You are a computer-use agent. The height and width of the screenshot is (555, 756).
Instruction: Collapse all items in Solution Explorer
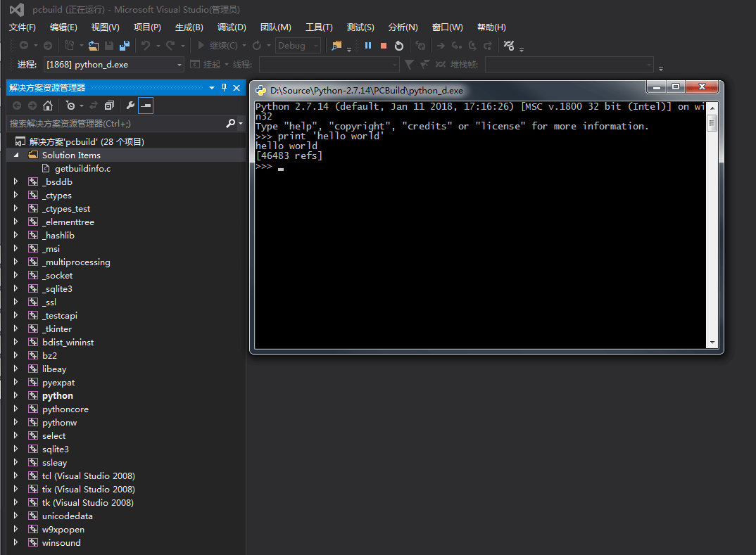coord(109,106)
